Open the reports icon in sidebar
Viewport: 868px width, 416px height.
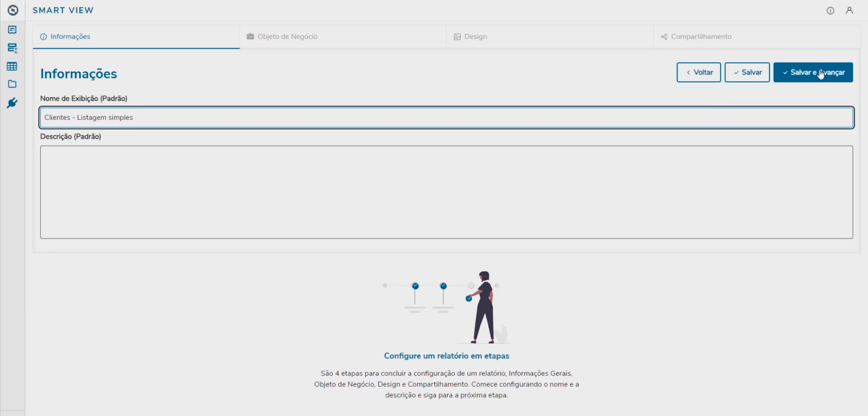pos(12,30)
